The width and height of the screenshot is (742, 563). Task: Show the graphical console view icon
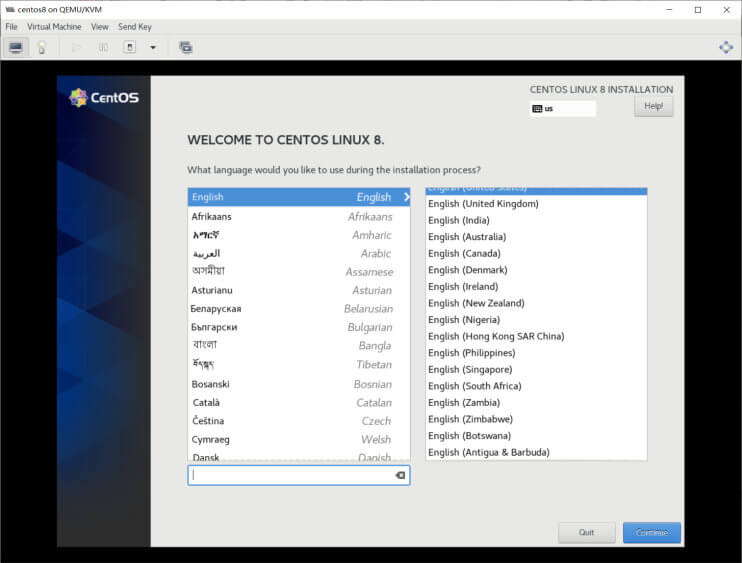pyautogui.click(x=16, y=47)
